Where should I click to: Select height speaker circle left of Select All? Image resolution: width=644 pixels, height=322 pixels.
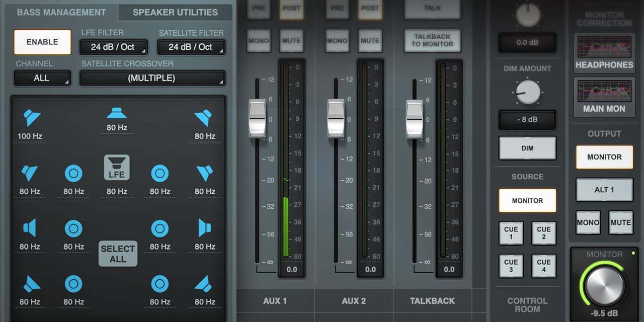(73, 229)
